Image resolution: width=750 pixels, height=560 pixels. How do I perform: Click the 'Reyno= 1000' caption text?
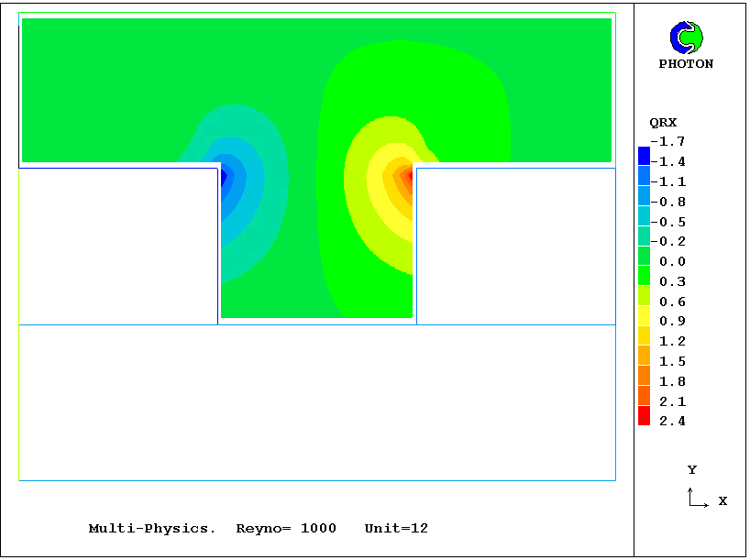286,529
